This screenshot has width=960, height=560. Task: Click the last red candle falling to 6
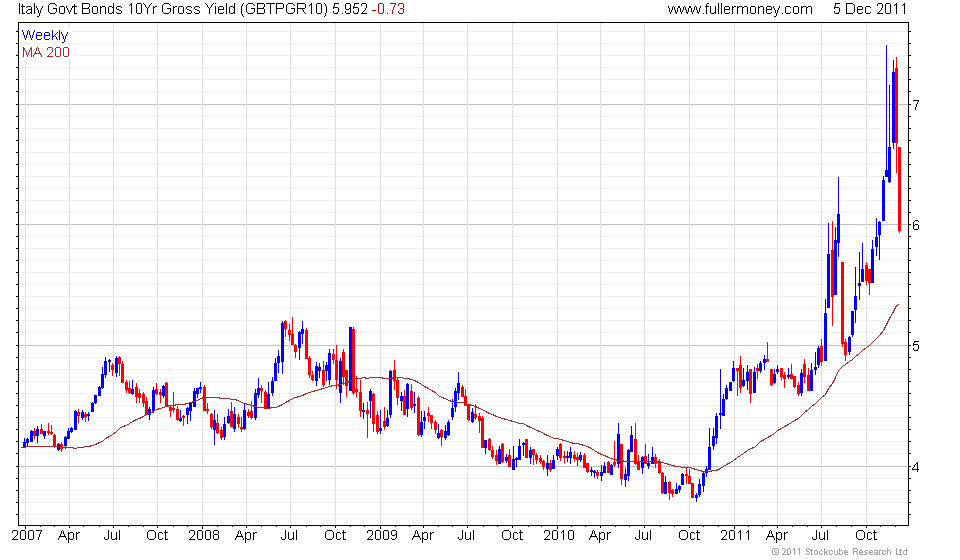899,190
